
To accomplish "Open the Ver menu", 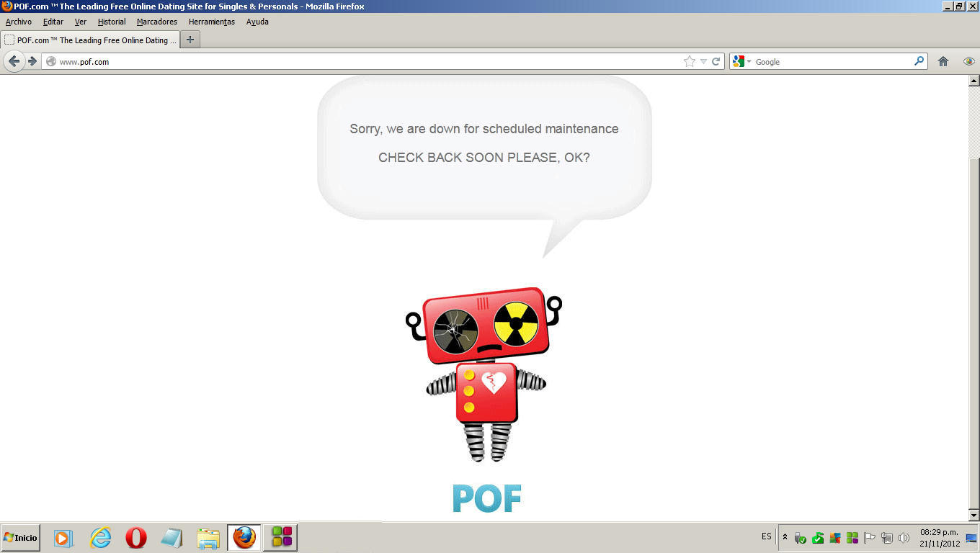I will pyautogui.click(x=81, y=22).
